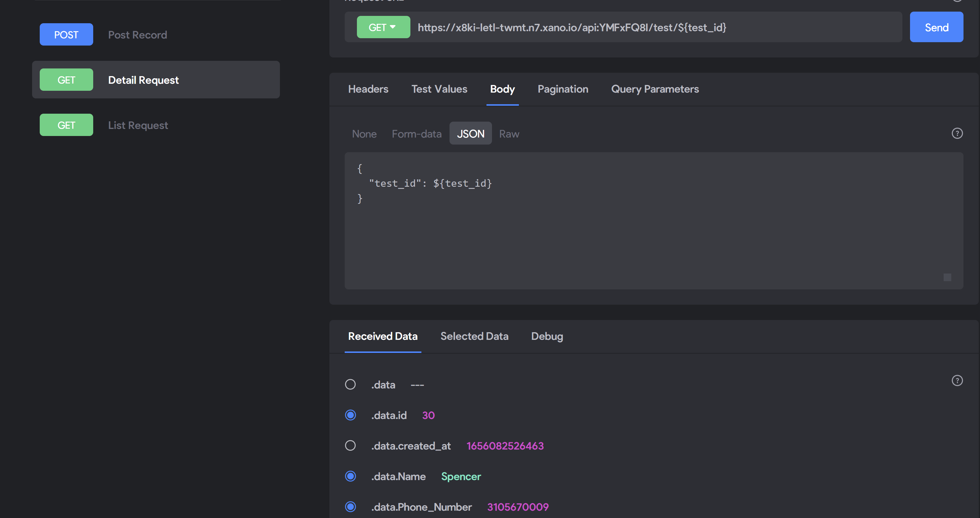Click the help icon in Received Data panel

pyautogui.click(x=957, y=380)
